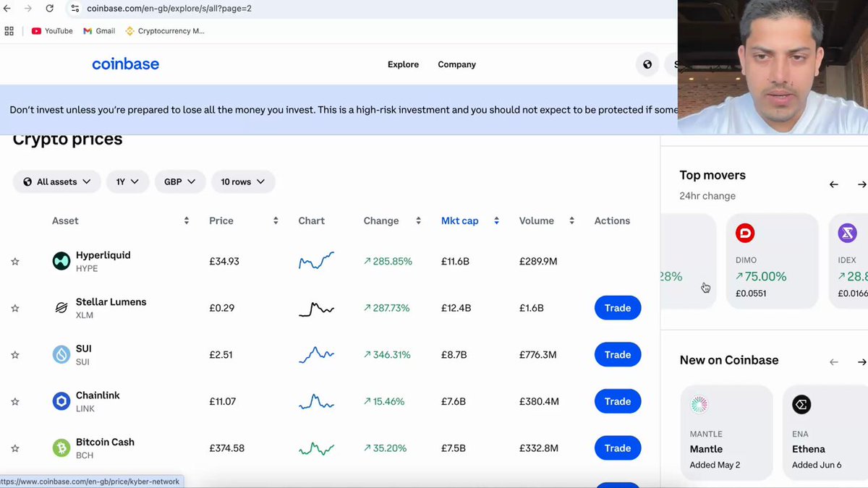Click the Coinbase logo
868x488 pixels.
(x=125, y=64)
